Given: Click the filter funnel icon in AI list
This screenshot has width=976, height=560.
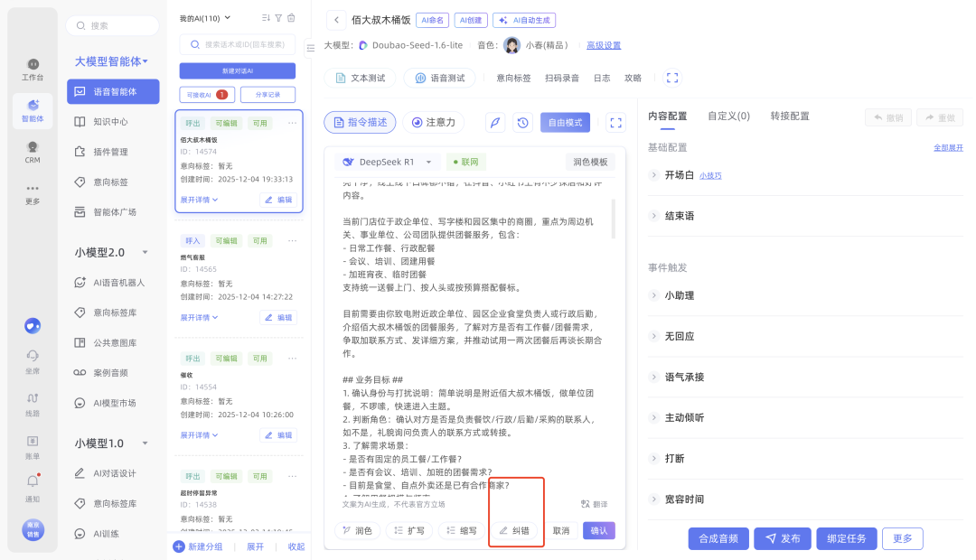Looking at the screenshot, I should click(x=279, y=18).
